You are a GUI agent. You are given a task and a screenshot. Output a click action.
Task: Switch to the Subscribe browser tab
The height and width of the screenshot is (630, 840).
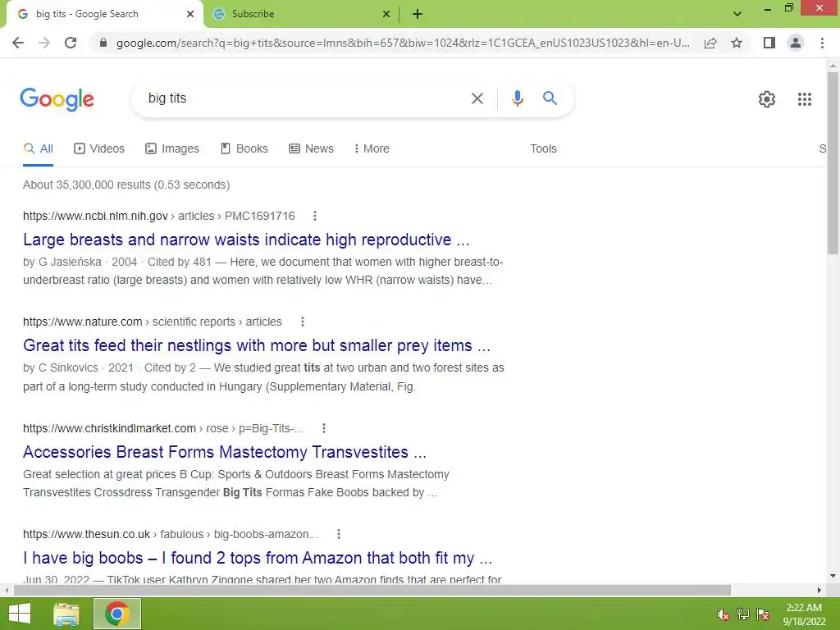tap(300, 15)
